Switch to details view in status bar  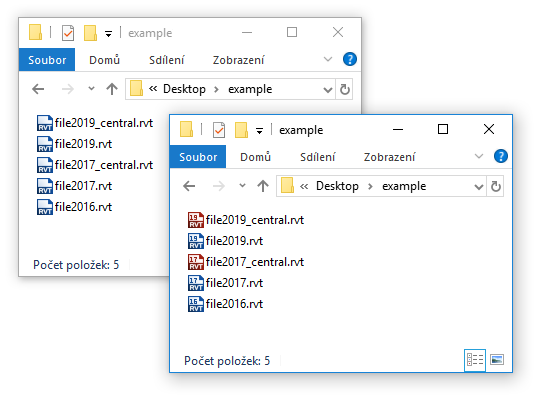[x=475, y=360]
